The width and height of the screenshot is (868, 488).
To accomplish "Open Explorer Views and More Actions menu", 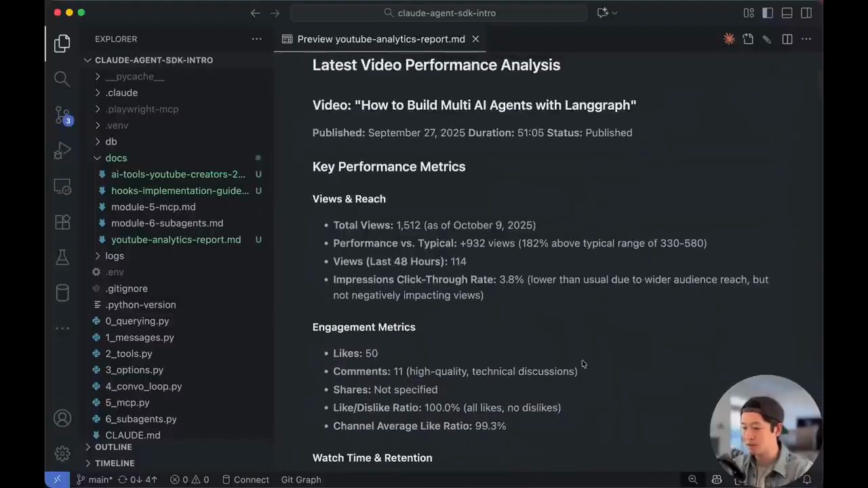I will [x=256, y=39].
